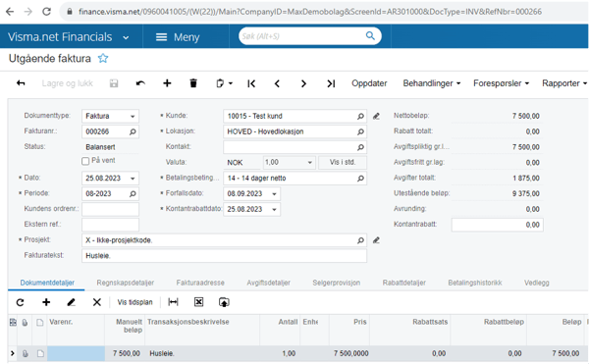Click the Fakturatekst field containing Husleie
Viewport: 589px width, 364px height.
(224, 256)
